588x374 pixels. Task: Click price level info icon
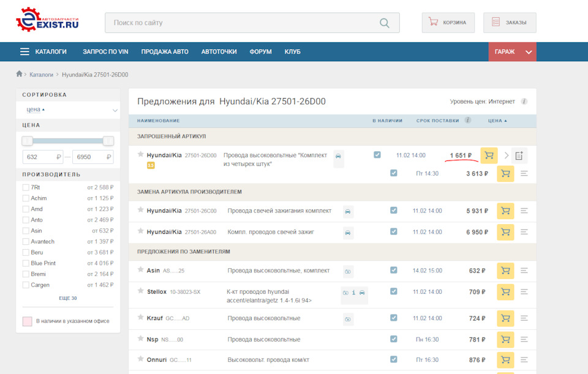tap(524, 102)
